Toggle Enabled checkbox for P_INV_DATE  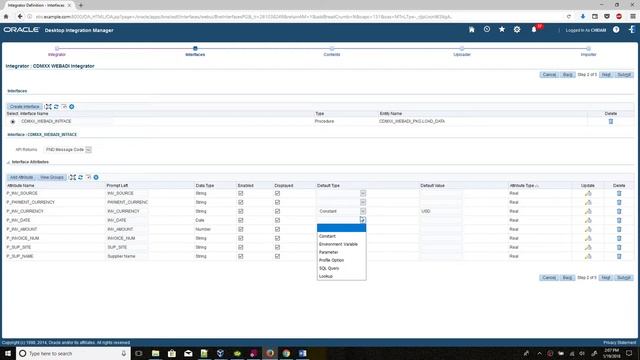240,220
